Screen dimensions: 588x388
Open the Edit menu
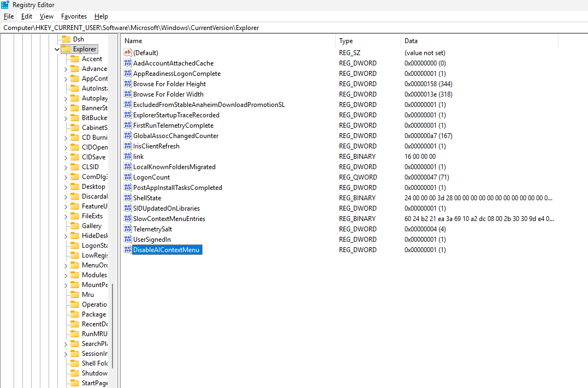[26, 16]
